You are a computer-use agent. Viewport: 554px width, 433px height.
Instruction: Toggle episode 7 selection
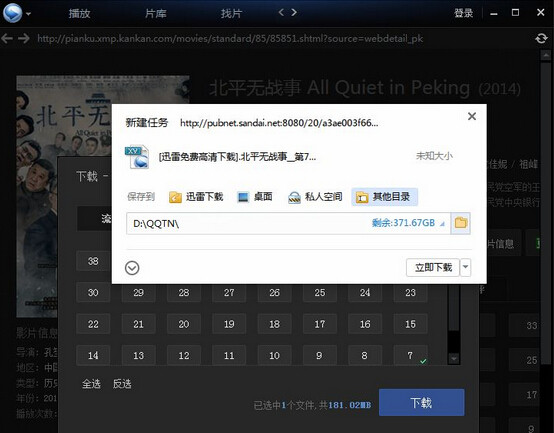[410, 355]
